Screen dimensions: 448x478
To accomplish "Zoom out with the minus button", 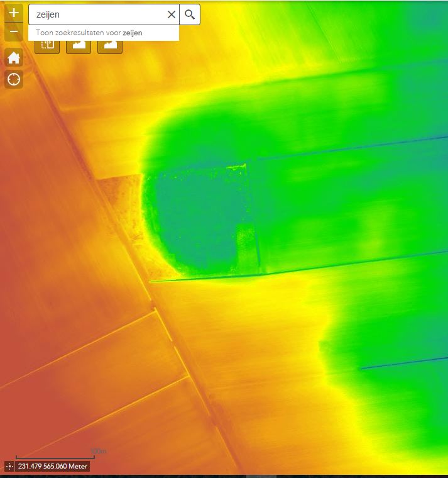I will pyautogui.click(x=14, y=31).
